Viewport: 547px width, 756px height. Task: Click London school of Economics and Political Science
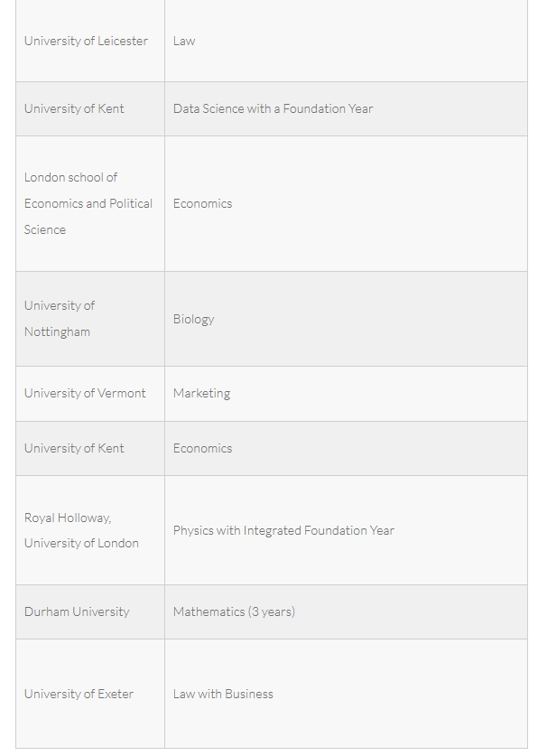click(x=88, y=203)
